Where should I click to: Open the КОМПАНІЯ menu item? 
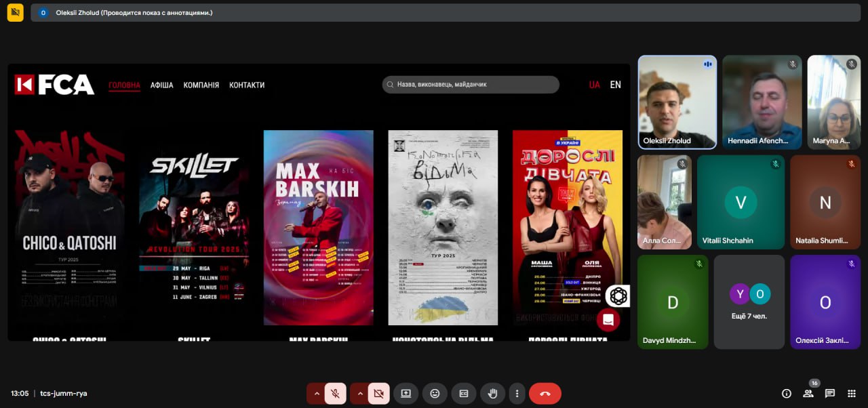(201, 85)
